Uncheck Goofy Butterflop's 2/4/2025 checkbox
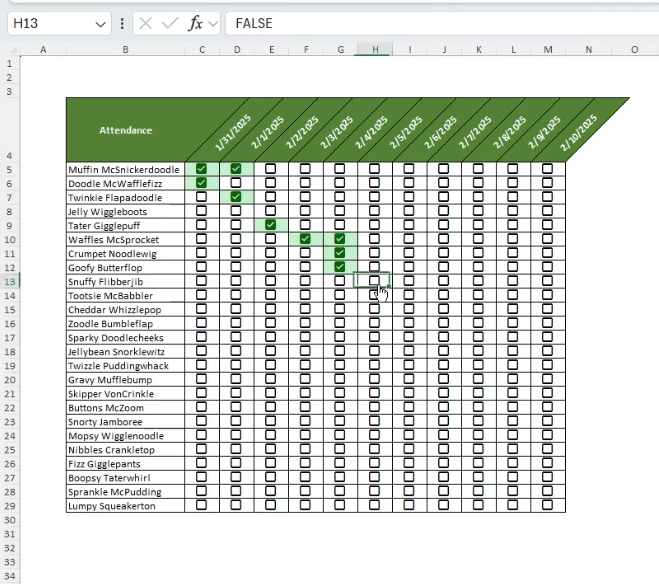 (340, 267)
